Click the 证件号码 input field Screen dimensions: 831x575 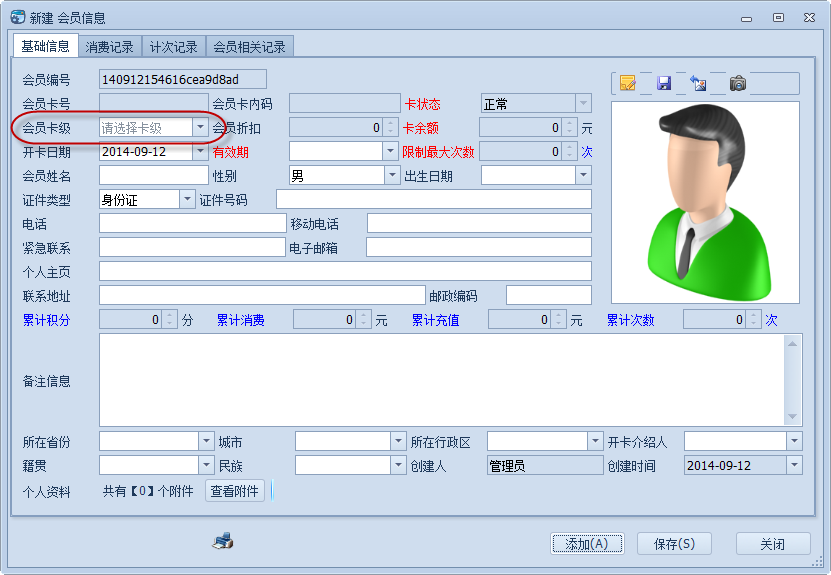(434, 199)
